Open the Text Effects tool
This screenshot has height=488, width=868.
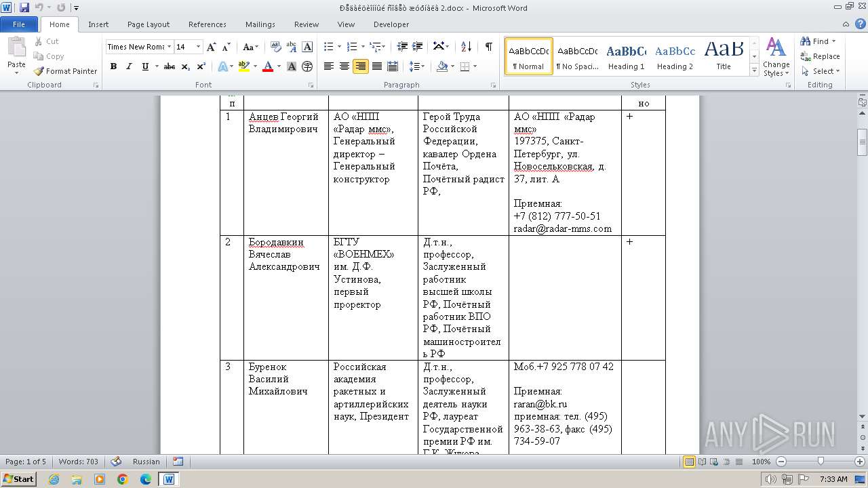tap(222, 66)
